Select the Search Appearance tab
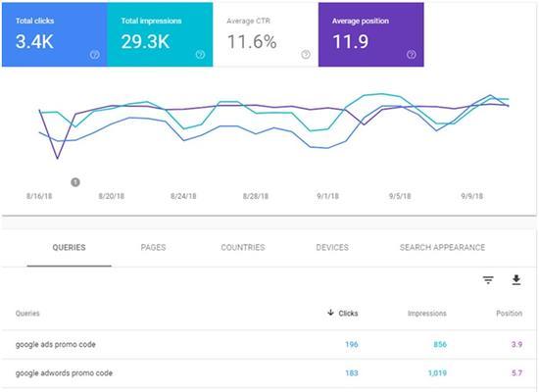 point(442,247)
